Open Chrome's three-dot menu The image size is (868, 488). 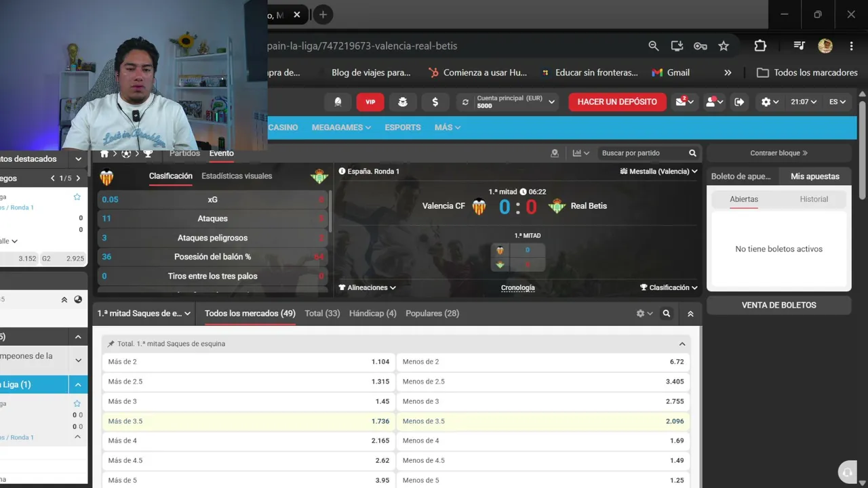pyautogui.click(x=851, y=46)
